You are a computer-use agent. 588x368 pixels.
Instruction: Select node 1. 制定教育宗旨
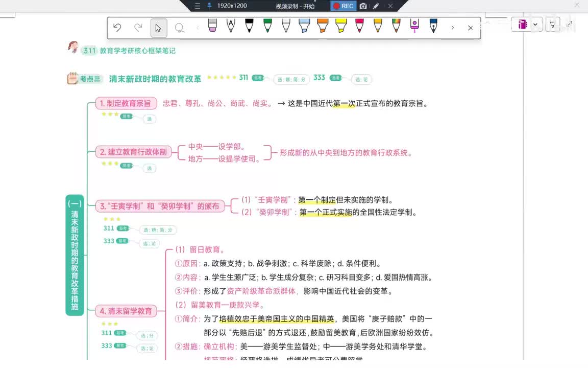click(x=126, y=103)
